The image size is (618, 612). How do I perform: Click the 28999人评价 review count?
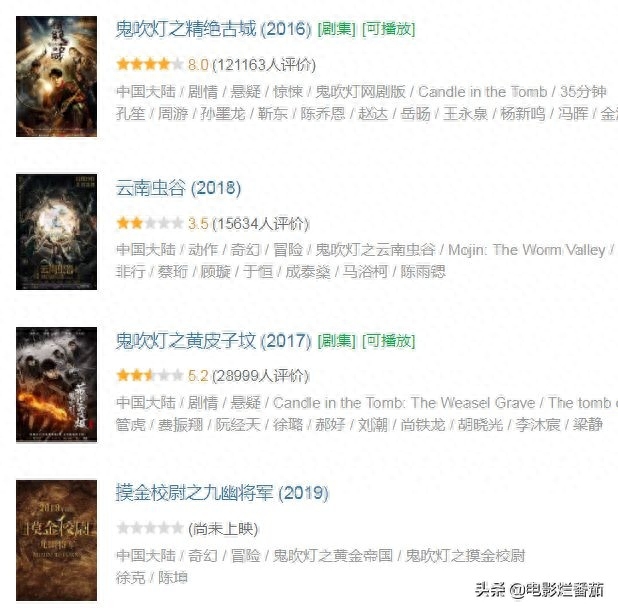tap(261, 376)
